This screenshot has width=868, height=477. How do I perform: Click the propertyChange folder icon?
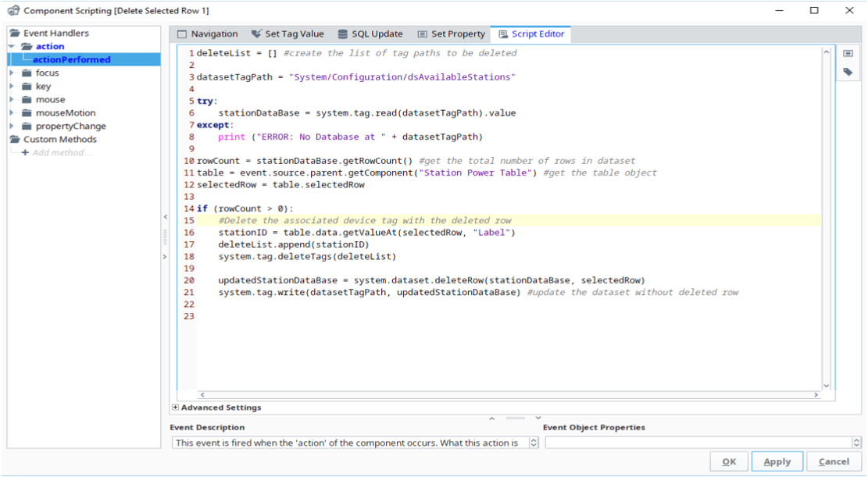pos(27,126)
